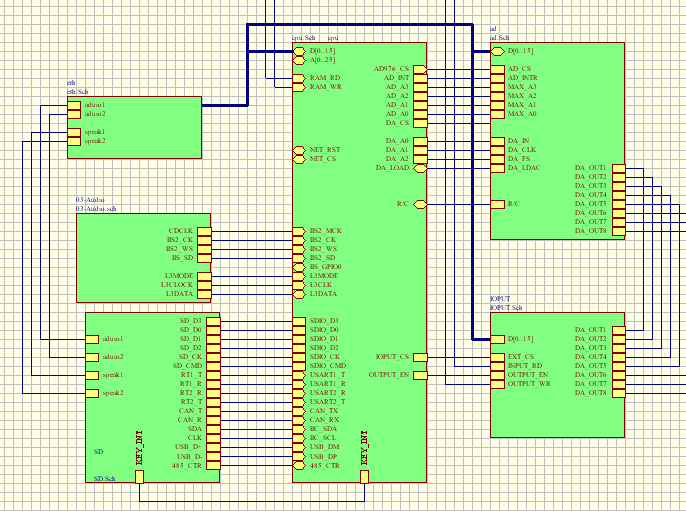Select the AD976_CS port on cpu block
686x511 pixels.
pyautogui.click(x=420, y=69)
